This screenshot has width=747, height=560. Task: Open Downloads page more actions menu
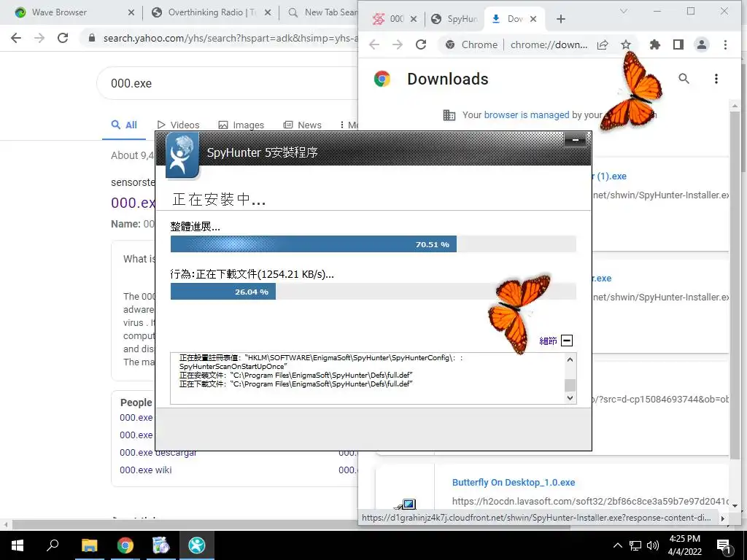point(716,79)
